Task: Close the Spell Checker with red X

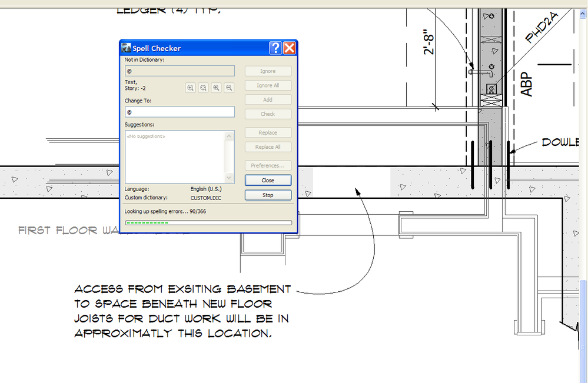Action: [290, 48]
